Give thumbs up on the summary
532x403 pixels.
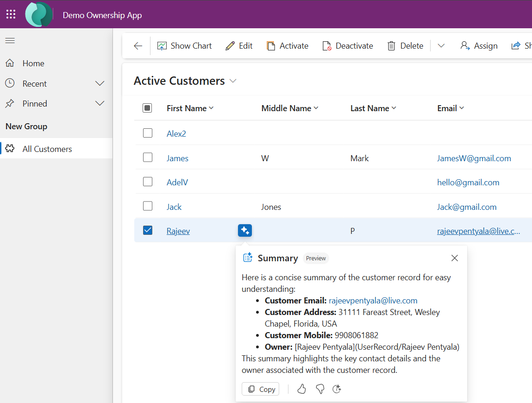pyautogui.click(x=301, y=389)
